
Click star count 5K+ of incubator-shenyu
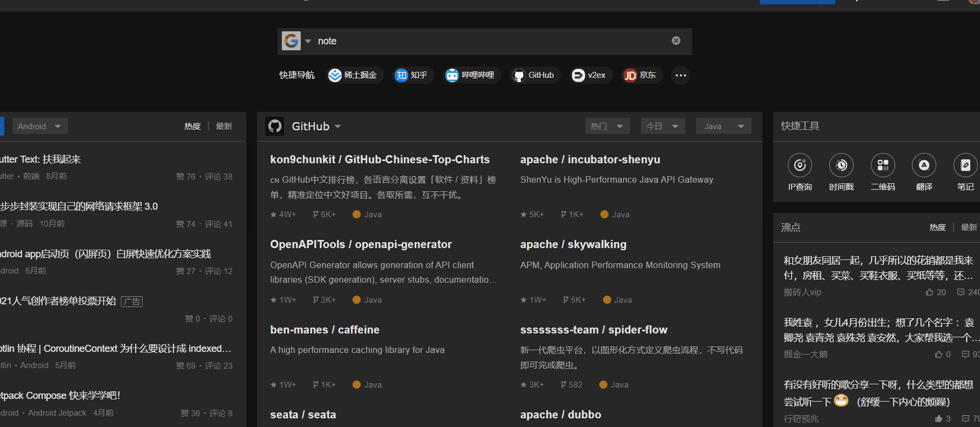pyautogui.click(x=532, y=215)
